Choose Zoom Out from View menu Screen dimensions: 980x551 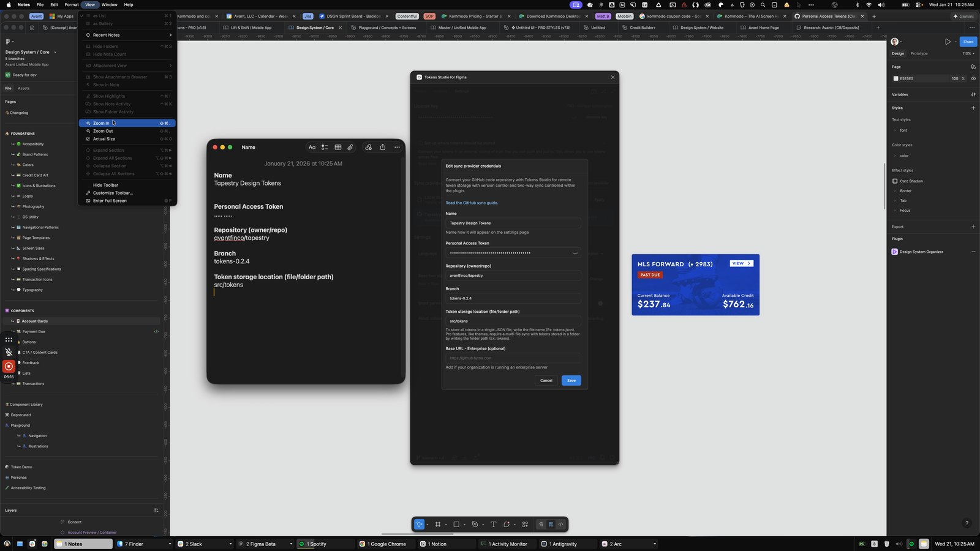127,131
